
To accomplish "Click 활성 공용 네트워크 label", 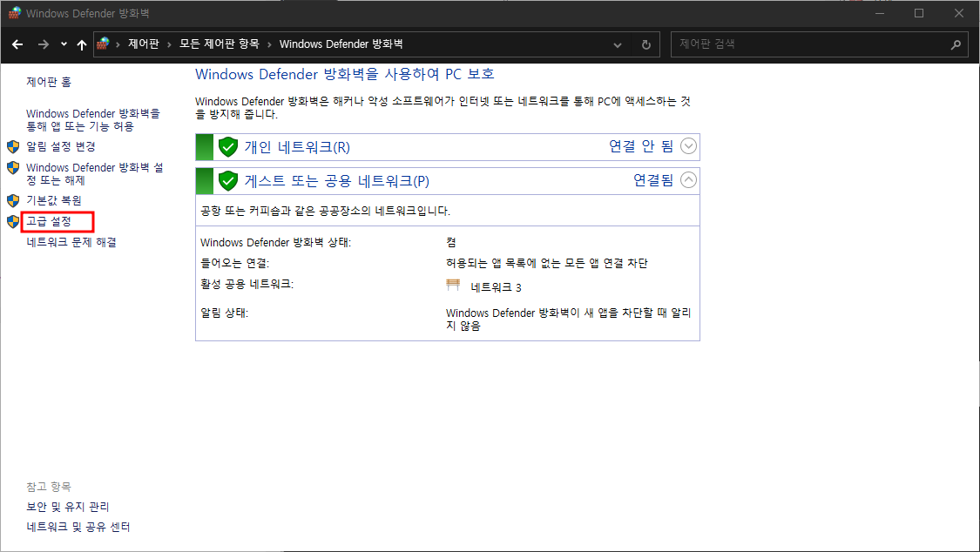I will click(247, 284).
